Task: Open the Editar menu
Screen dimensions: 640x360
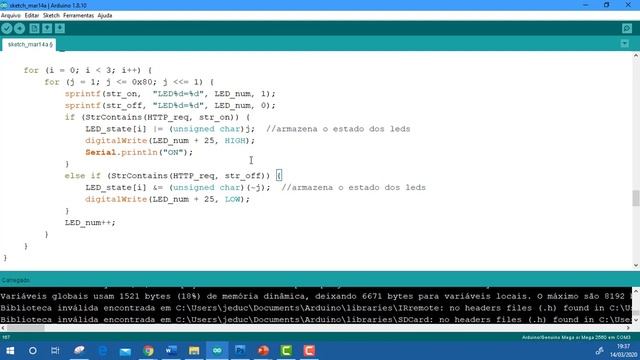Action: point(31,16)
